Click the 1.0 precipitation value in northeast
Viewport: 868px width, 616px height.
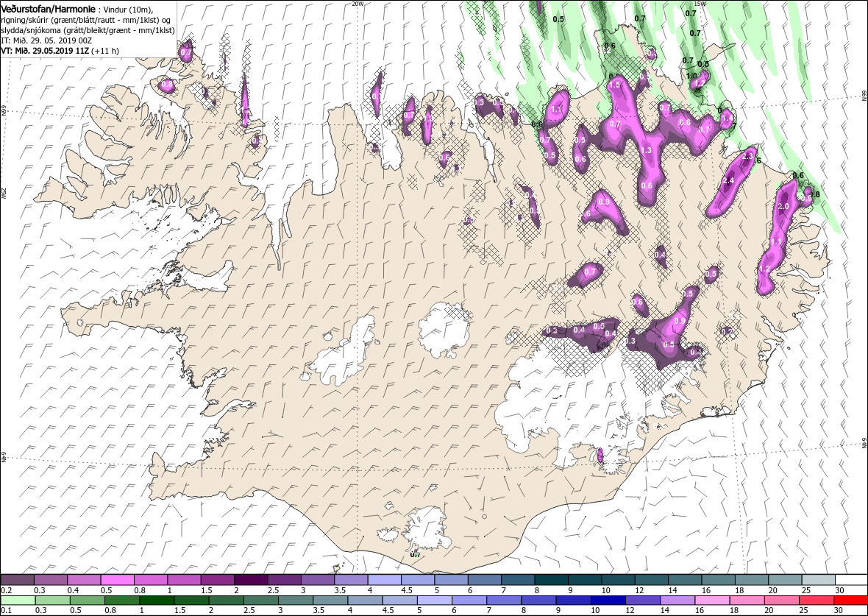coord(692,76)
